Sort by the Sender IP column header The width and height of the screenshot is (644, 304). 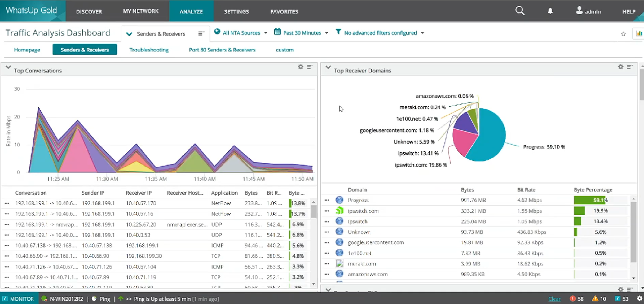(94, 193)
